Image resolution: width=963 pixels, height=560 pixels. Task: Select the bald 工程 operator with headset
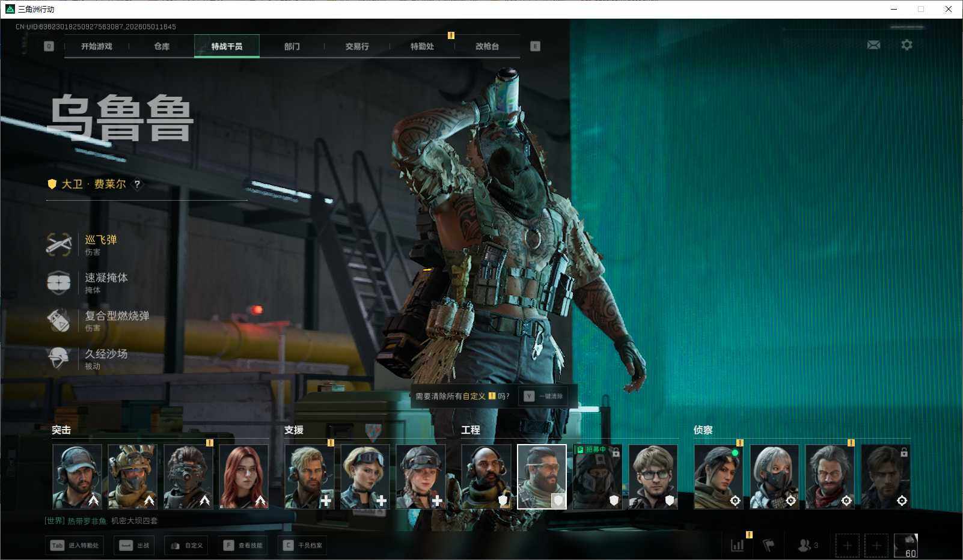486,476
